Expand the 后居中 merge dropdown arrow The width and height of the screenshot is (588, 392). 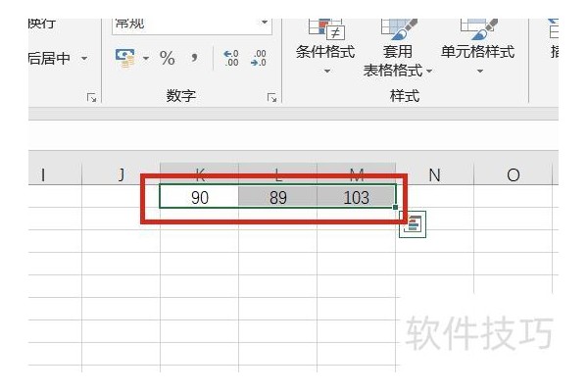[84, 58]
